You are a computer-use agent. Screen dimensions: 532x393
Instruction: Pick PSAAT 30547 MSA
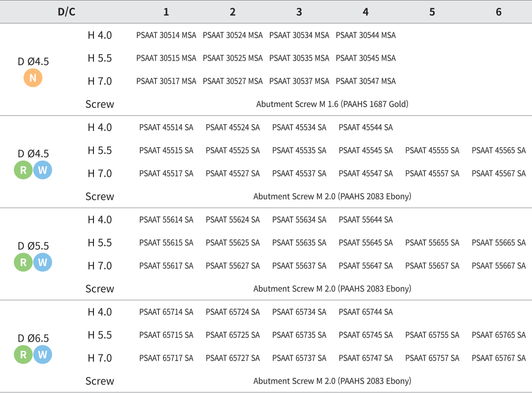(x=366, y=81)
